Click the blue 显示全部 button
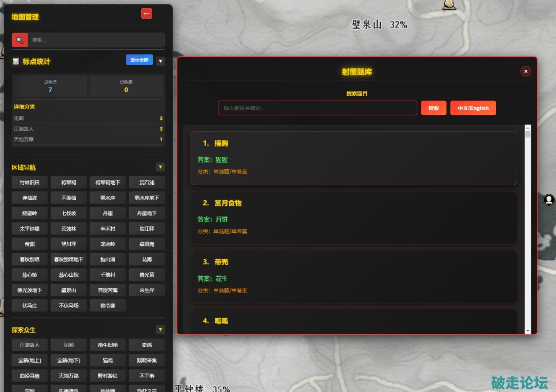 139,60
